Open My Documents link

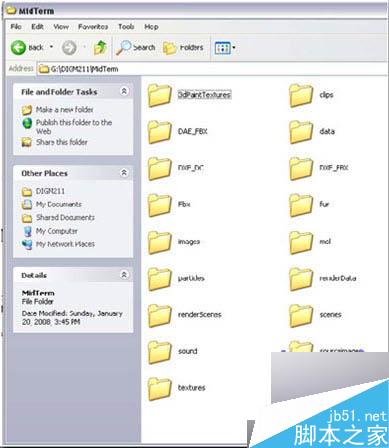59,204
